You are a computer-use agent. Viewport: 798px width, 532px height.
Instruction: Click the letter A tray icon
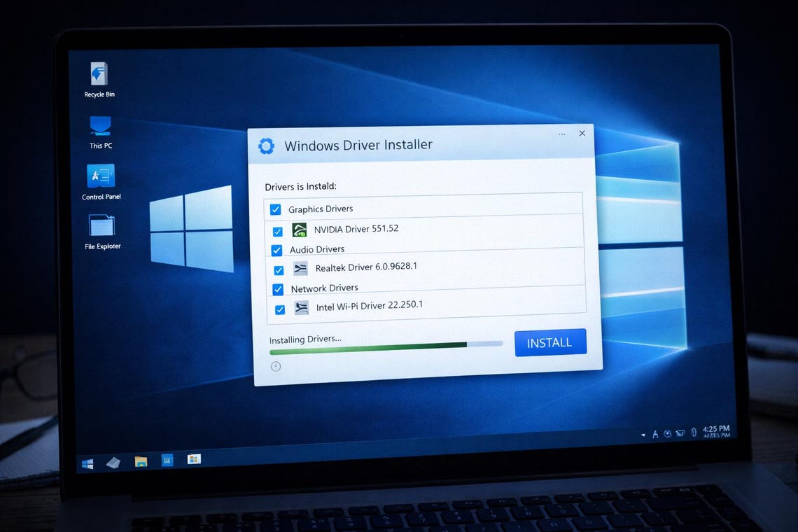[x=655, y=434]
